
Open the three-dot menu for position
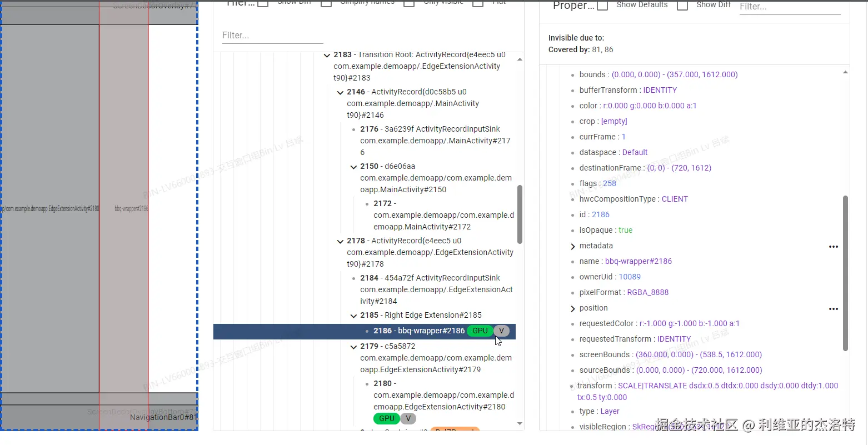click(x=834, y=309)
